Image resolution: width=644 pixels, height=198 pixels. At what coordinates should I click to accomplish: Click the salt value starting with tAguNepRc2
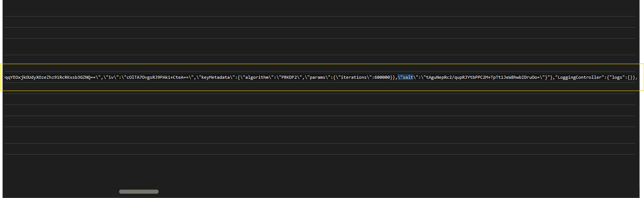[x=484, y=78]
